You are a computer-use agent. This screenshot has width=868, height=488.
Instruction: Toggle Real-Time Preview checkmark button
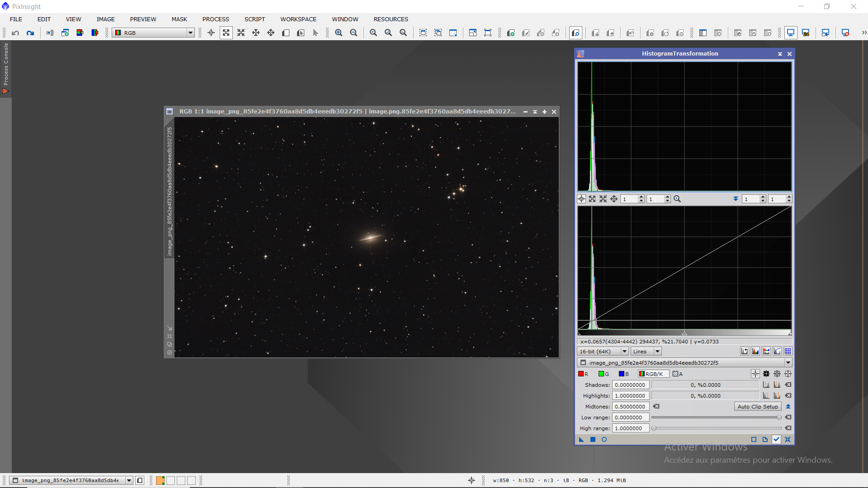click(776, 440)
